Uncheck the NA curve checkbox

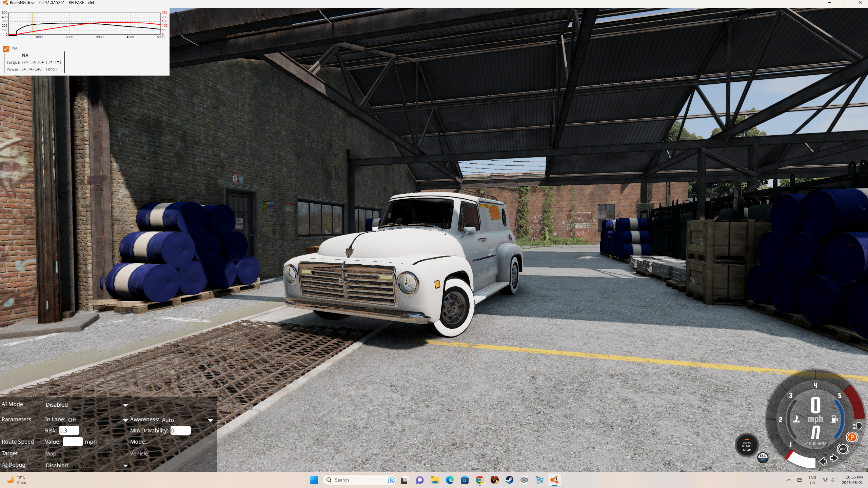tap(6, 48)
